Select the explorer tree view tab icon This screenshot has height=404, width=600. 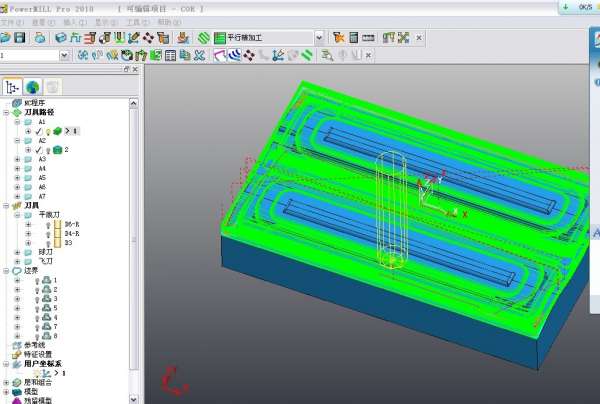12,87
